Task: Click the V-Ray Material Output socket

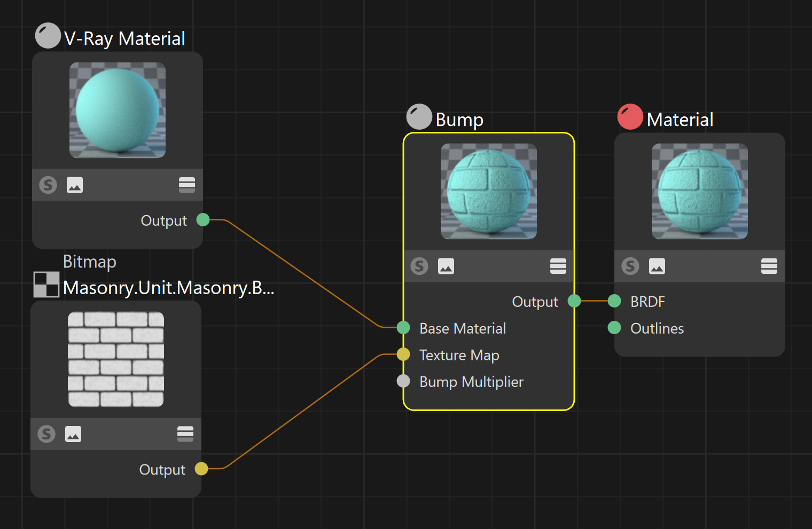Action: click(203, 220)
